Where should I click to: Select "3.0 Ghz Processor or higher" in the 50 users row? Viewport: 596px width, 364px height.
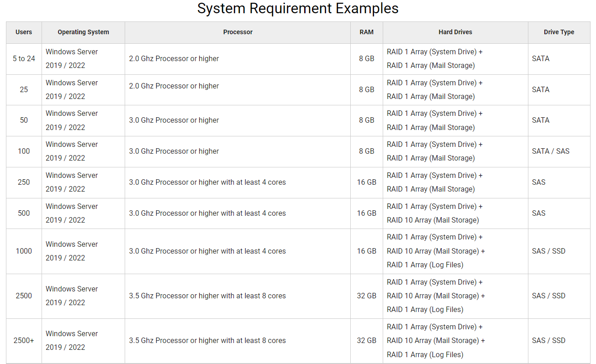[x=174, y=120]
